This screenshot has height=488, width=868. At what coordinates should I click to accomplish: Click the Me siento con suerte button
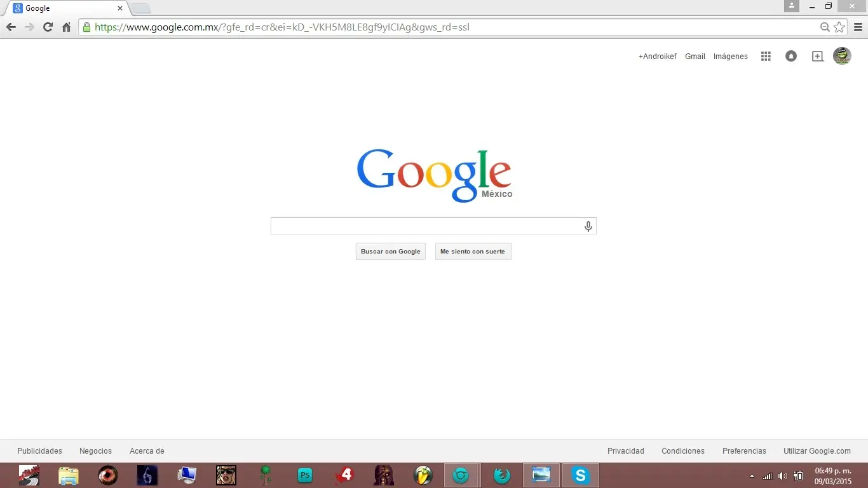pyautogui.click(x=473, y=252)
